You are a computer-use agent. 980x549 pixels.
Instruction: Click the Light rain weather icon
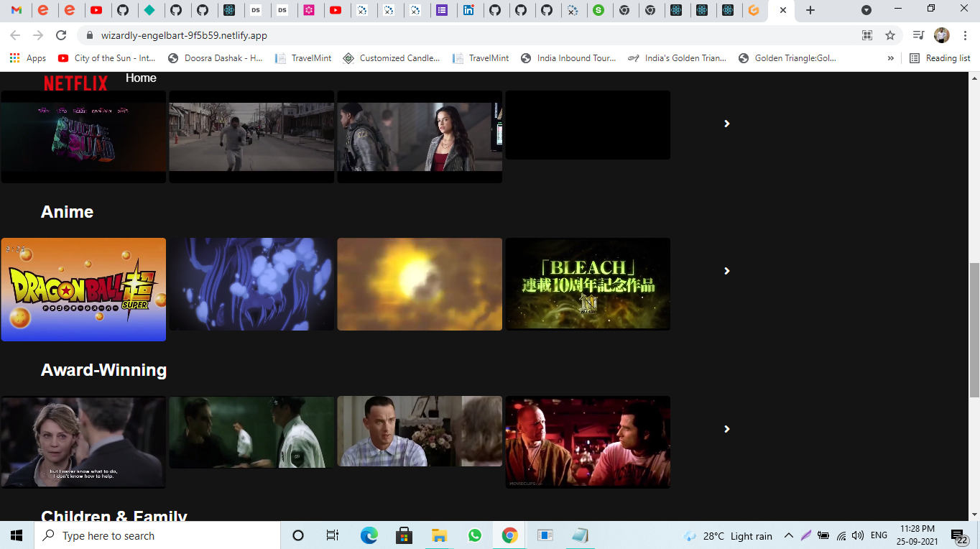[689, 535]
